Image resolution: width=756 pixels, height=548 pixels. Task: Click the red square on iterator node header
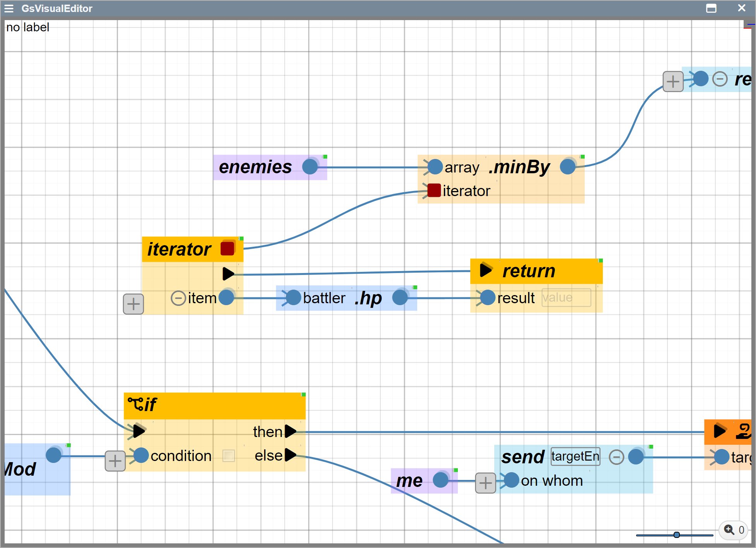pyautogui.click(x=227, y=248)
